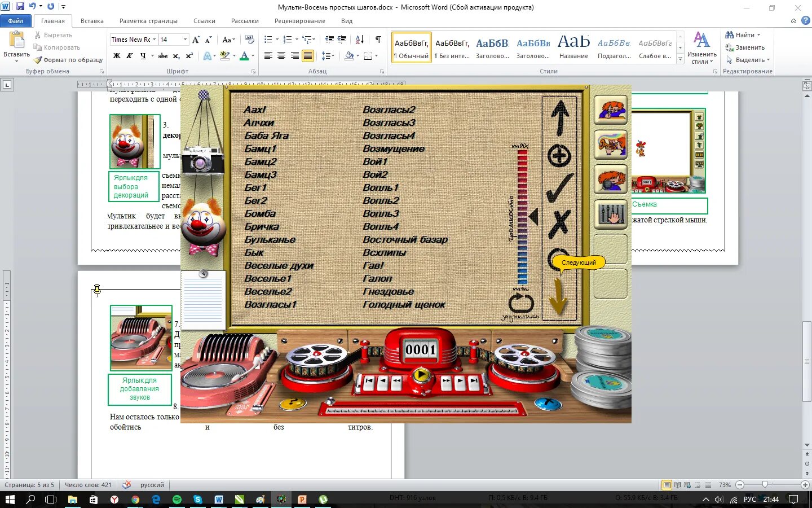Open the Times New Roman font dropdown
The height and width of the screenshot is (508, 812).
pos(154,40)
